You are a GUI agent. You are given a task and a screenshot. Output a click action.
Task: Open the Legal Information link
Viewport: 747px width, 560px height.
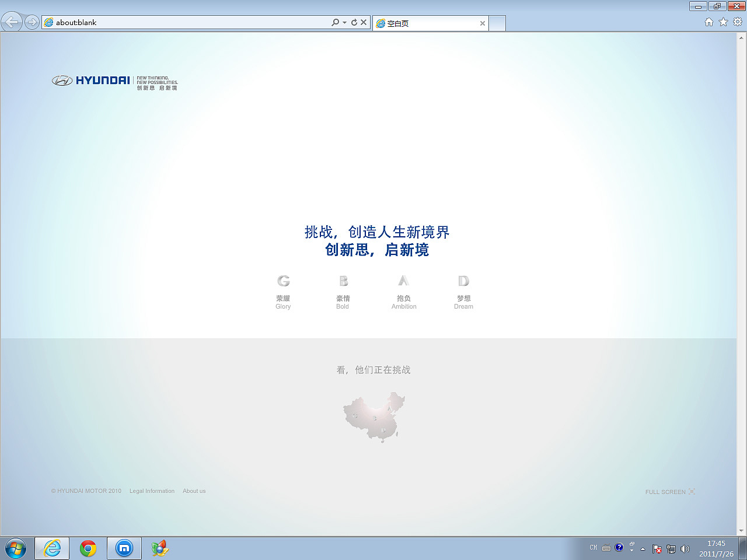tap(152, 491)
